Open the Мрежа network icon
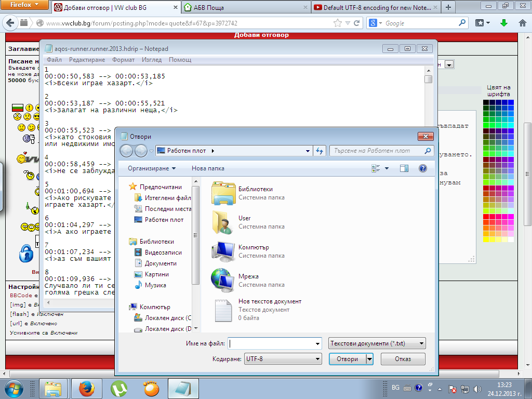The width and height of the screenshot is (532, 399). coord(224,281)
